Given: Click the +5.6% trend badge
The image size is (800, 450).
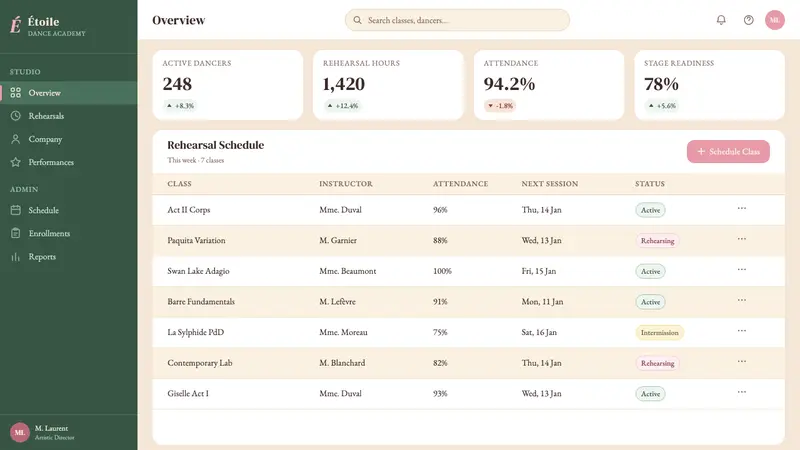Looking at the screenshot, I should tap(662, 106).
